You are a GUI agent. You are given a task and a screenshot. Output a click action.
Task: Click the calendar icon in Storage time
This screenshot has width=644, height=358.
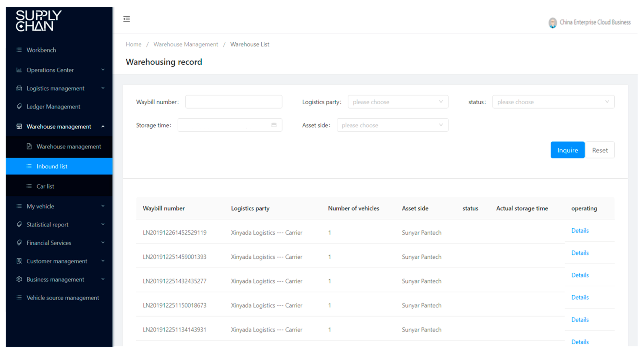[x=274, y=125]
